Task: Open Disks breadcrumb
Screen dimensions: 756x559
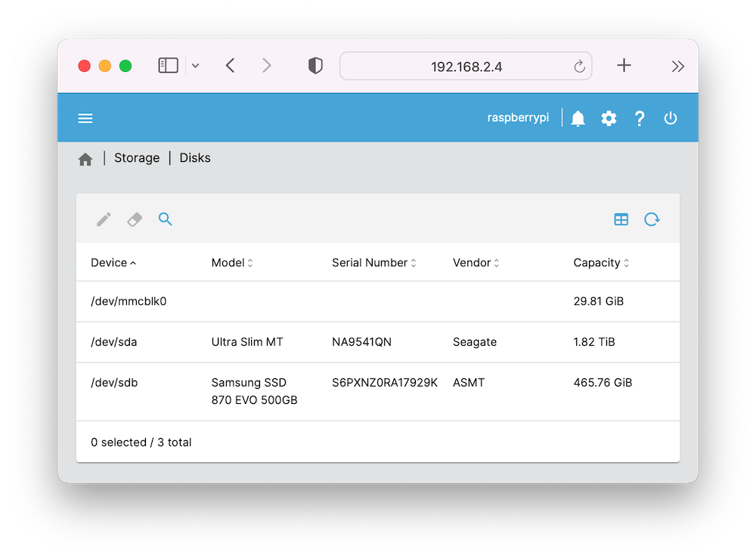Action: 195,158
